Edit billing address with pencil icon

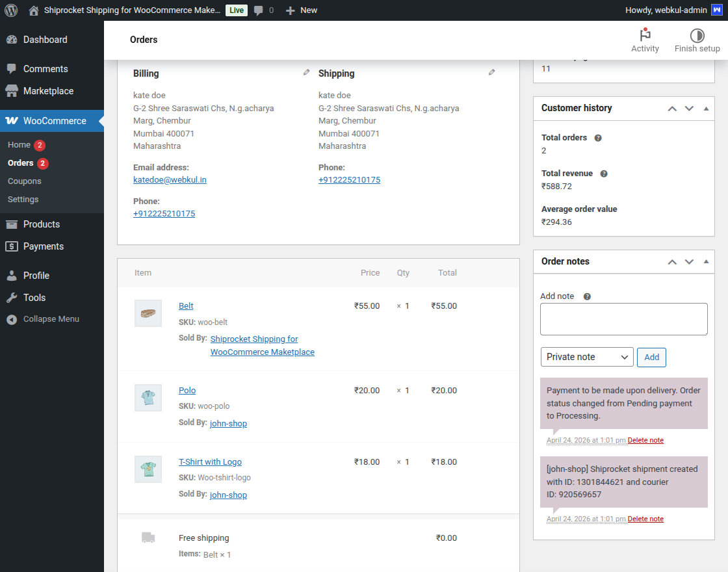(306, 72)
